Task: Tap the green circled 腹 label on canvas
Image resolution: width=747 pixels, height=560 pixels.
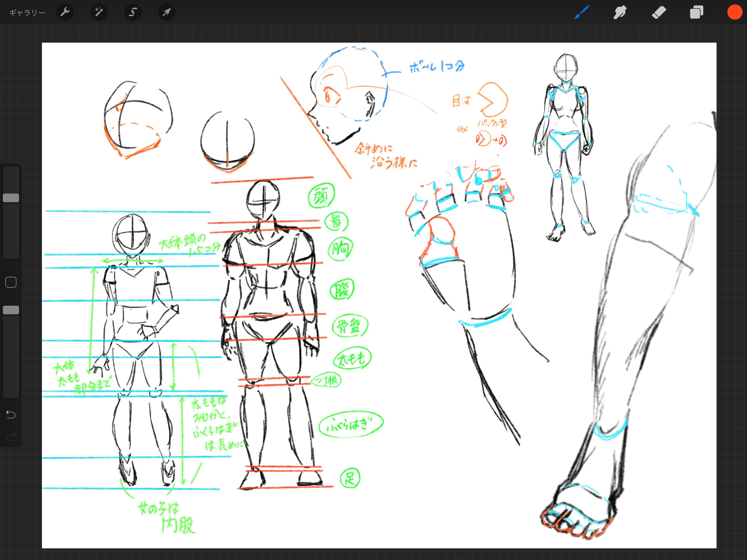Action: coord(342,289)
